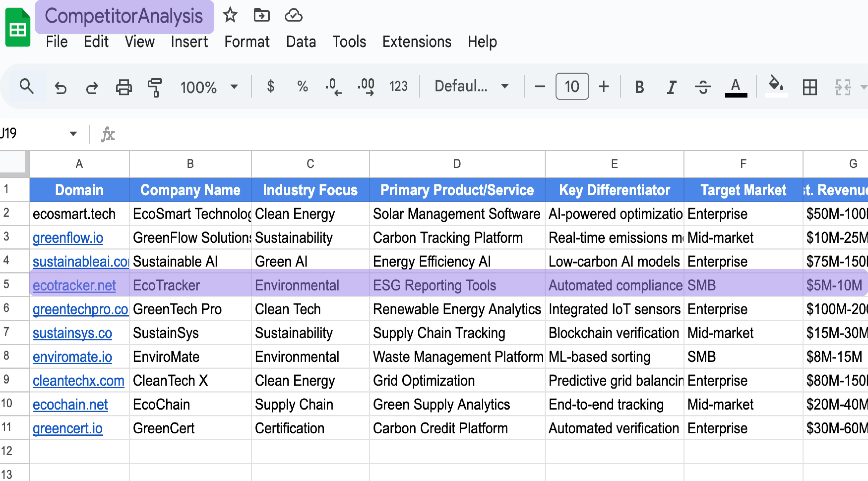The height and width of the screenshot is (481, 868).
Task: Open the Data menu
Action: coord(301,42)
